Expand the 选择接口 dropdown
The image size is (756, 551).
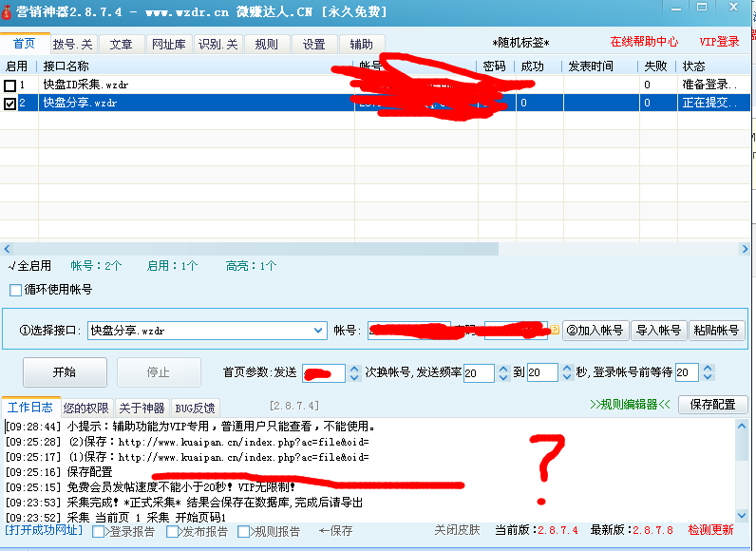(318, 331)
